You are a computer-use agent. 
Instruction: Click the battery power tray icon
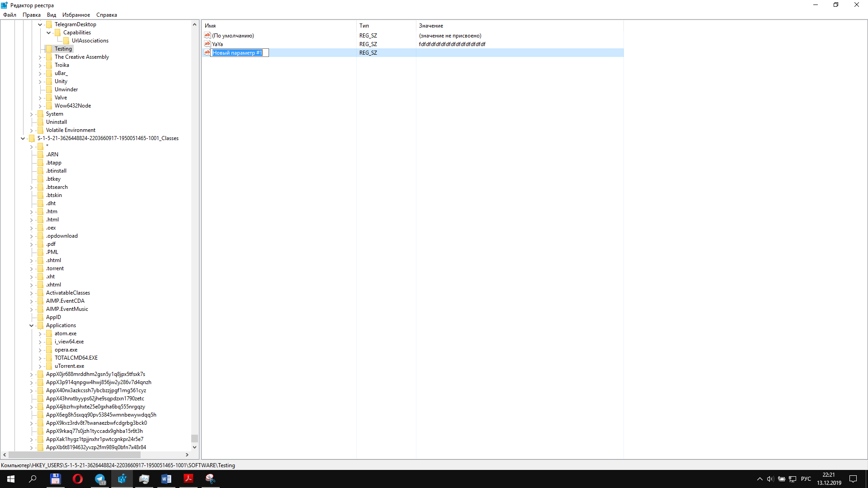click(x=781, y=479)
